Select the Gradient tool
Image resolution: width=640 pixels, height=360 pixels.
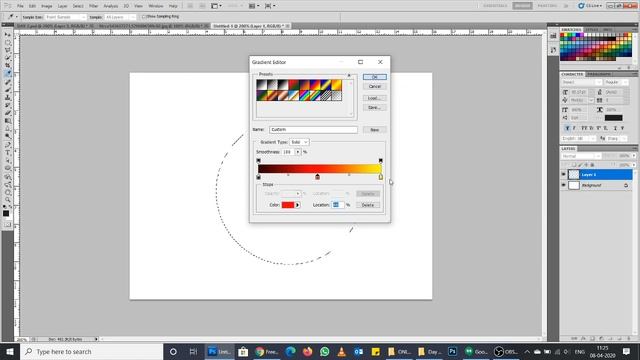click(x=8, y=121)
